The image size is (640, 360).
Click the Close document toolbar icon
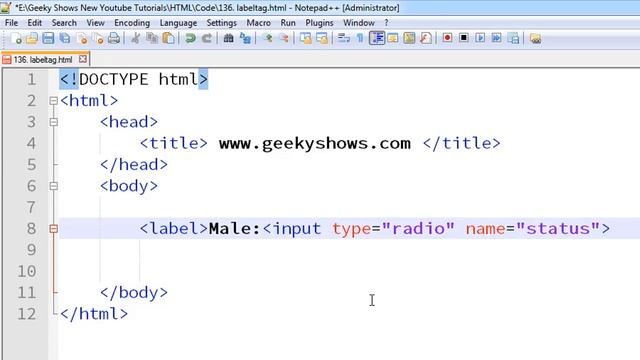(x=82, y=38)
